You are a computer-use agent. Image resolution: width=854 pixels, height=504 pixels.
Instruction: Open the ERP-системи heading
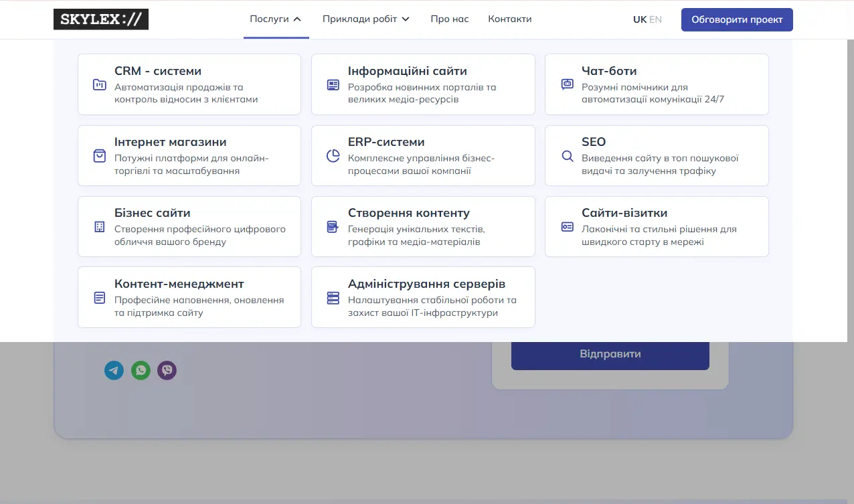tap(386, 142)
